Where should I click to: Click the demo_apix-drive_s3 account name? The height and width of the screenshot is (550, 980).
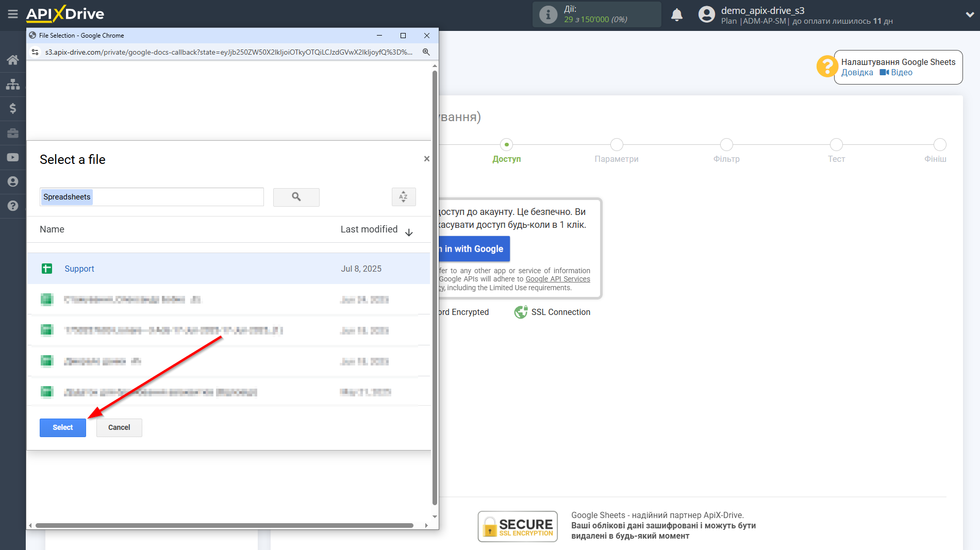click(762, 10)
